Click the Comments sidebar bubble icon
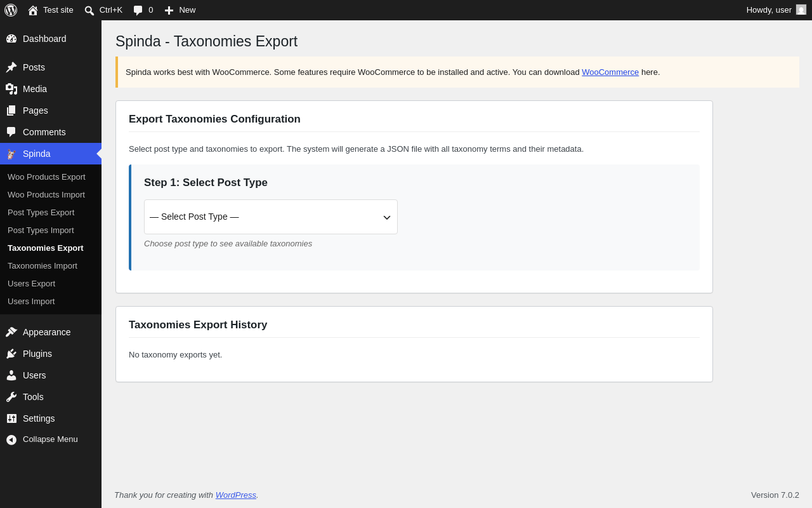The image size is (812, 508). point(11,132)
